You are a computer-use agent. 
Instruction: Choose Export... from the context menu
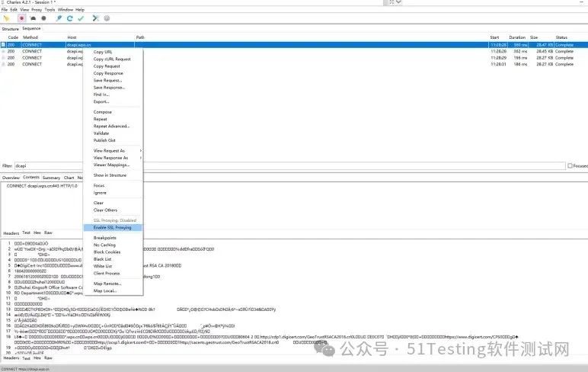[101, 101]
